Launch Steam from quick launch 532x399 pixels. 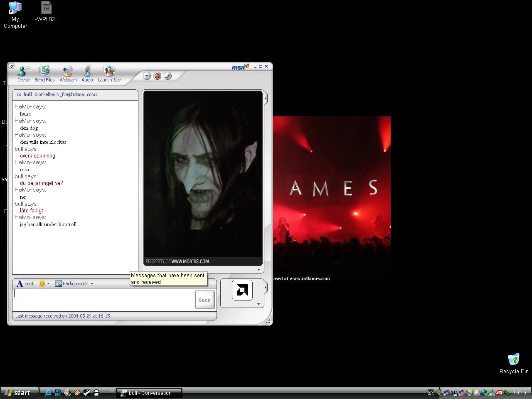point(87,393)
